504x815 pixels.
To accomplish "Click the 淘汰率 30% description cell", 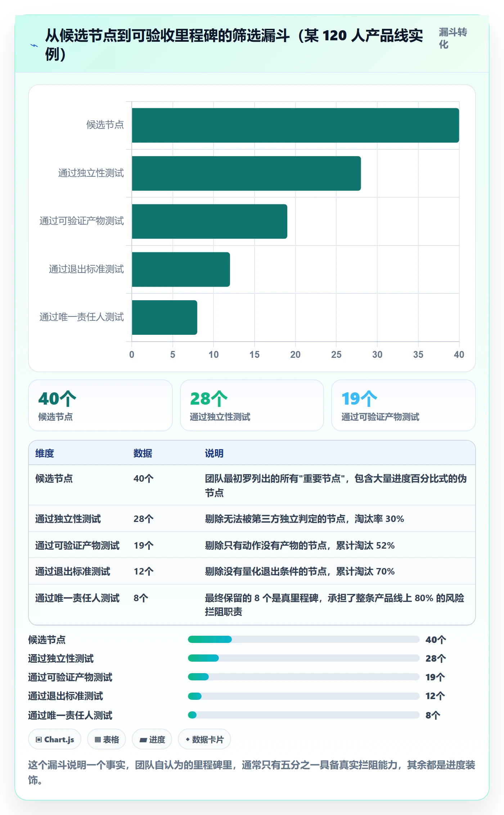I will click(305, 519).
